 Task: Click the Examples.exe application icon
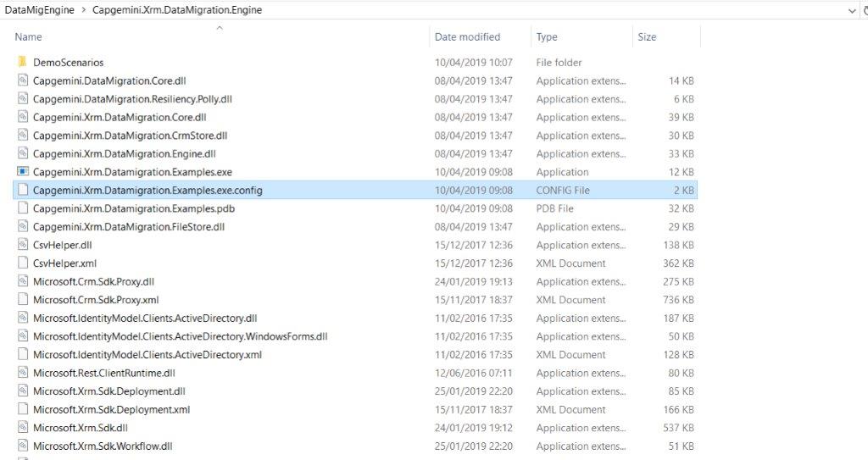coord(23,172)
